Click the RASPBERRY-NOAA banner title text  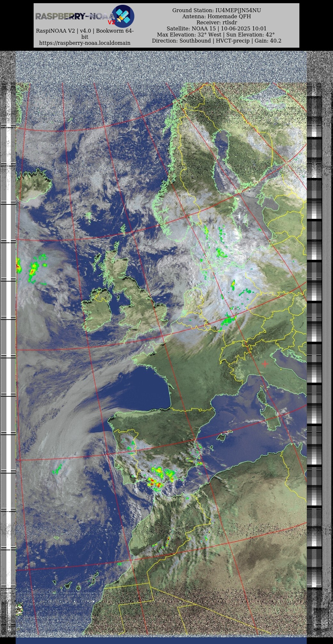pos(75,16)
